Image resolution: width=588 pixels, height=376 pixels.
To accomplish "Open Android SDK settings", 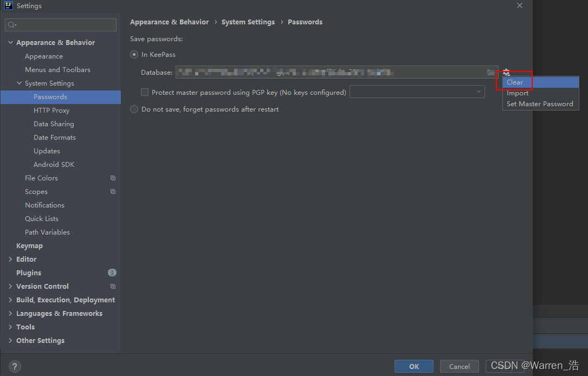I will tap(54, 164).
